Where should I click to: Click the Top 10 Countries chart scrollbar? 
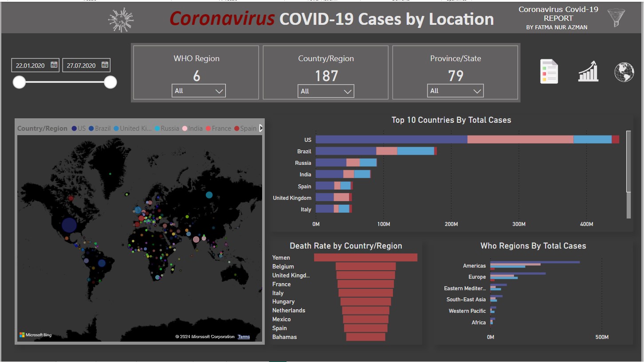[628, 162]
